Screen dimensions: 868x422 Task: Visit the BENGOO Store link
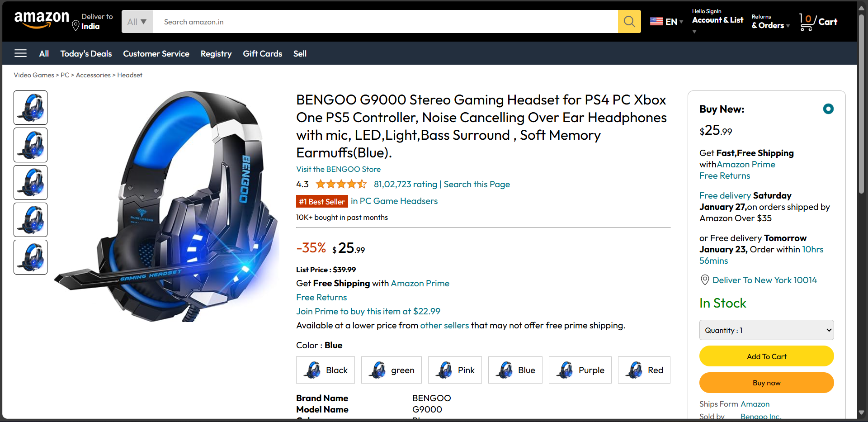coord(338,169)
